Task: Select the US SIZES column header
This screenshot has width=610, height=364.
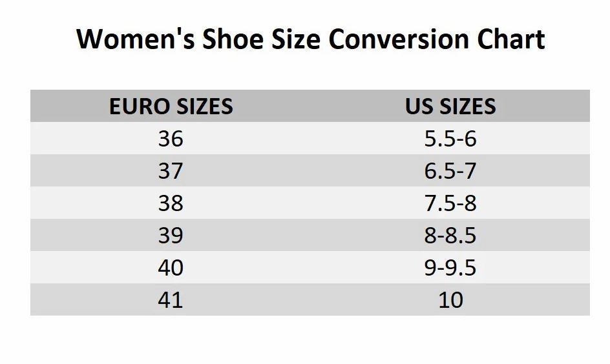Action: pyautogui.click(x=450, y=106)
